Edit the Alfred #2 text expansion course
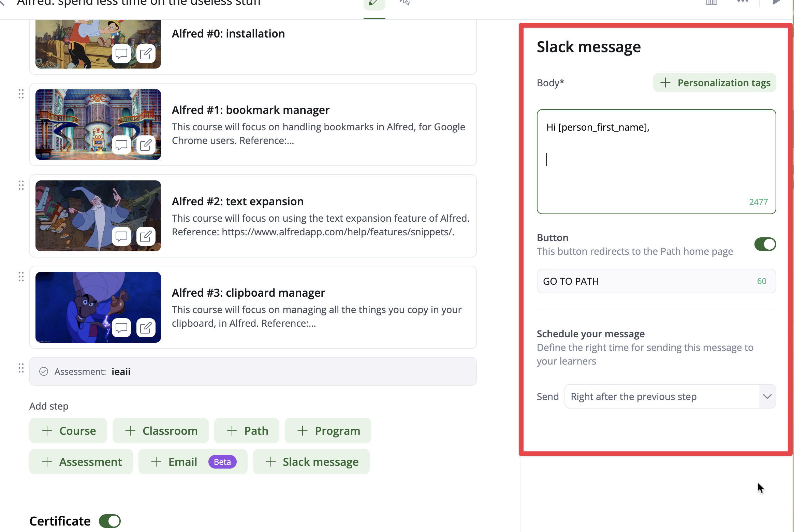Screen dimensions: 794x532 pos(146,236)
